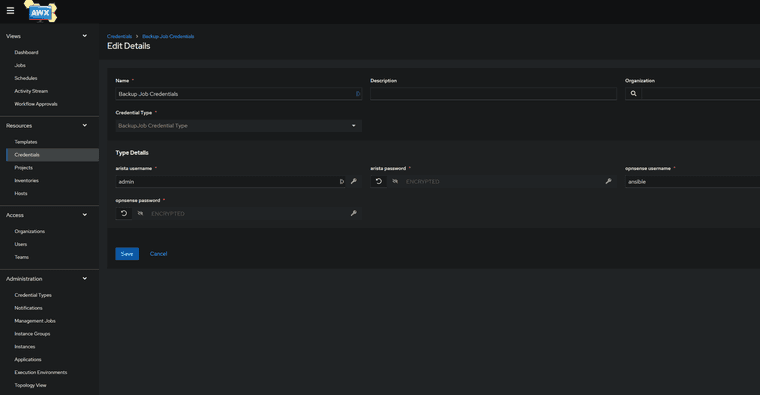Save the credential changes
760x395 pixels.
127,253
